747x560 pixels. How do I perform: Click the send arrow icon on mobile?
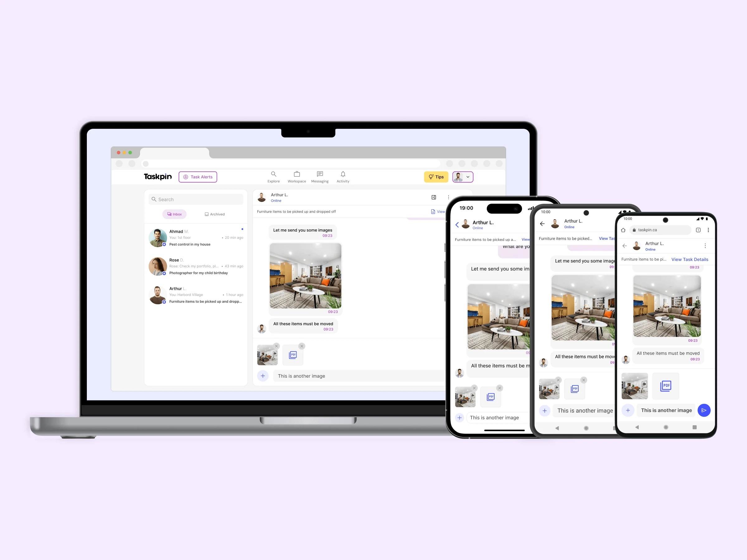point(705,410)
